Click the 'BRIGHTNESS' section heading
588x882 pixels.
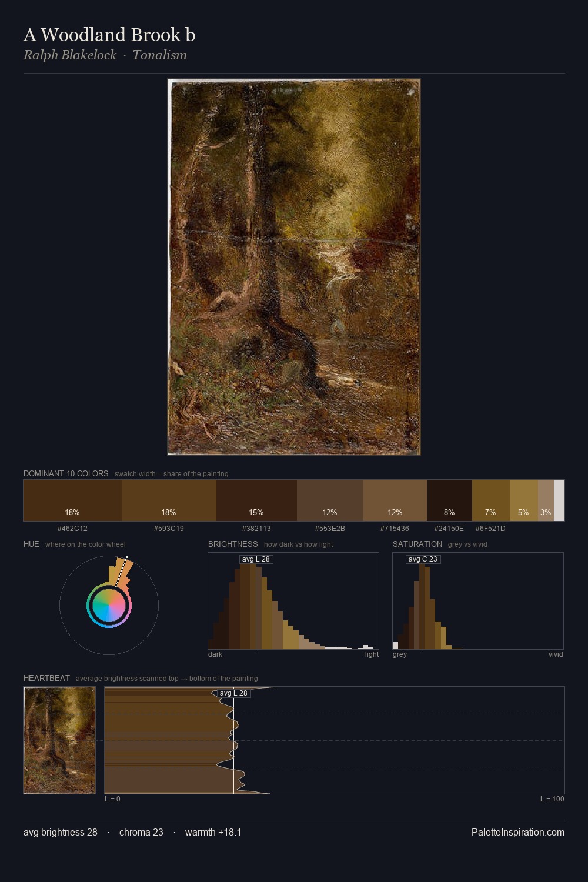[233, 544]
